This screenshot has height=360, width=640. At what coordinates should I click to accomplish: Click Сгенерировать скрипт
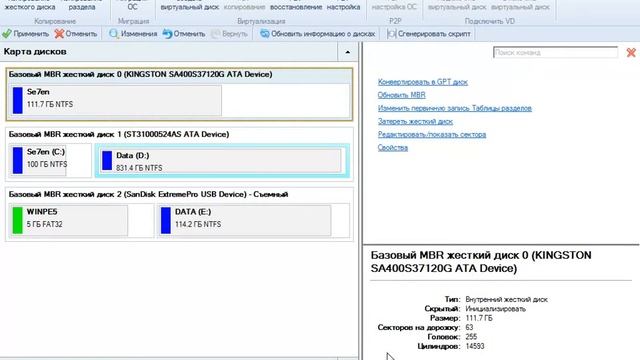pos(429,34)
